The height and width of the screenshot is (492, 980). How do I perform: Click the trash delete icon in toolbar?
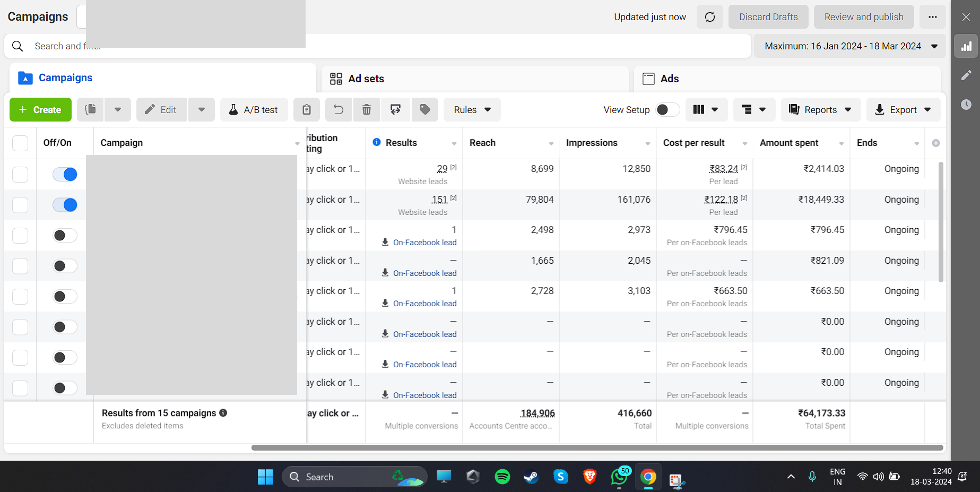pyautogui.click(x=366, y=109)
